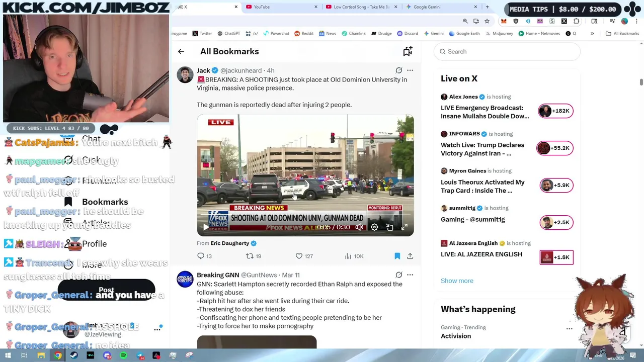The width and height of the screenshot is (644, 362).
Task: Share Jack's post via share icon
Action: pyautogui.click(x=410, y=256)
